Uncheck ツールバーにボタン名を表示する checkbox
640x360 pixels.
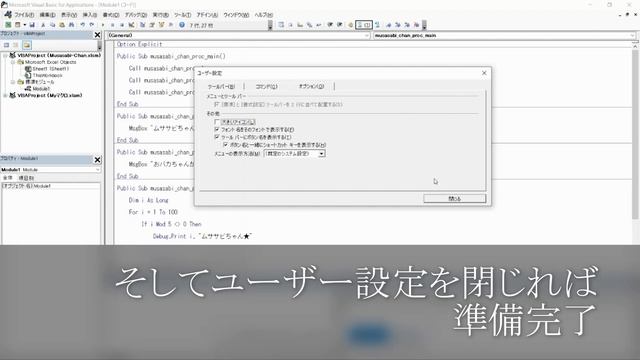(217, 137)
